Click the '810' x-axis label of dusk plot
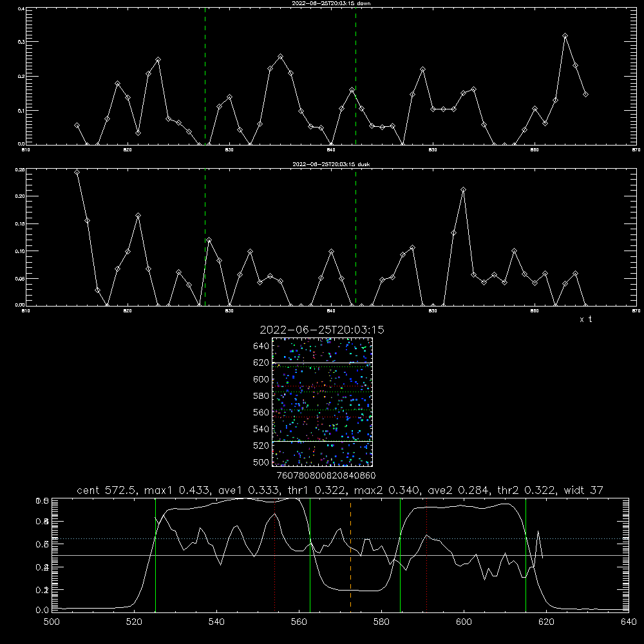This screenshot has width=644, height=644. point(26,311)
